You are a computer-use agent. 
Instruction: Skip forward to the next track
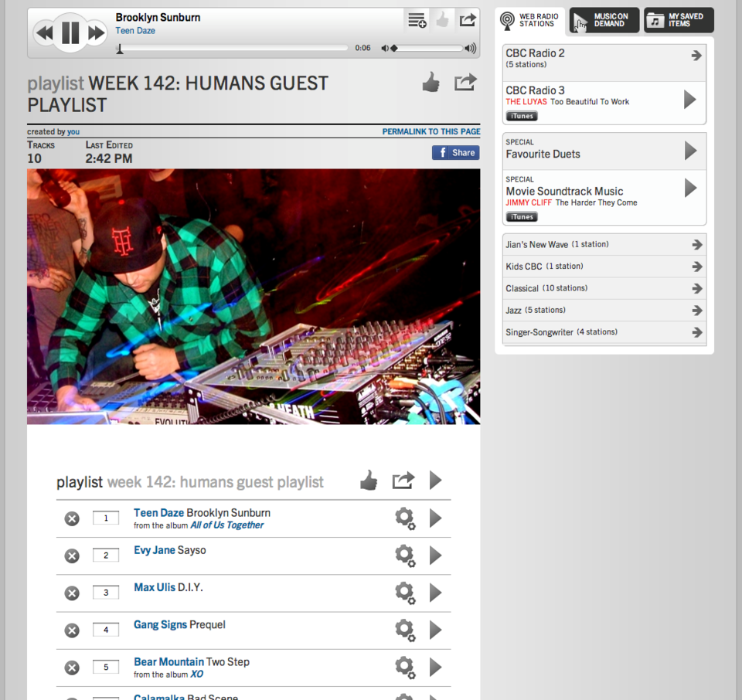tap(97, 33)
